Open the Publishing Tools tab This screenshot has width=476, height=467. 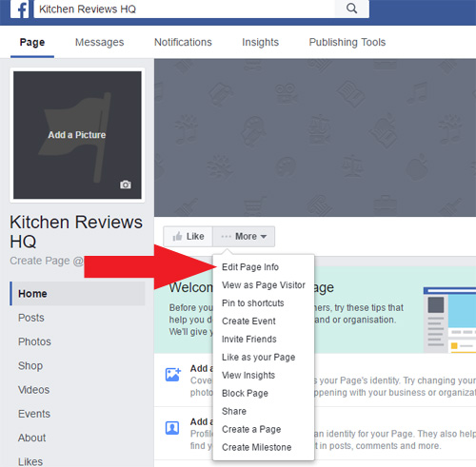[x=347, y=42]
